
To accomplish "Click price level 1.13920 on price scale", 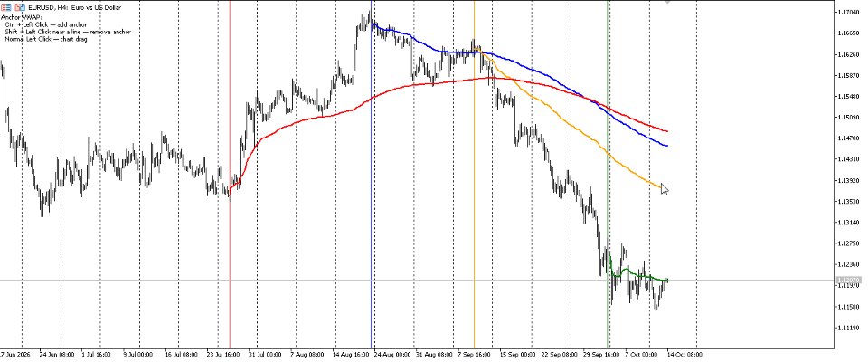I will (848, 180).
